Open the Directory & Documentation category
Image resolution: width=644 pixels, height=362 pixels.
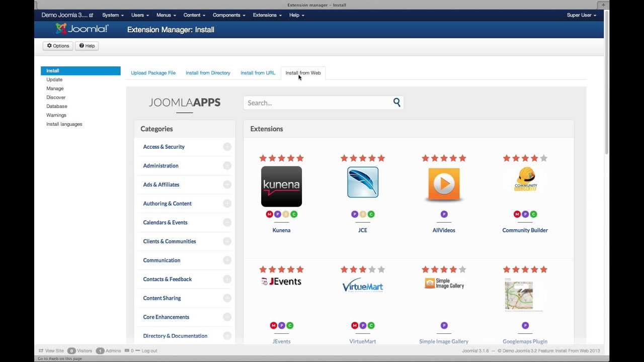(x=175, y=336)
